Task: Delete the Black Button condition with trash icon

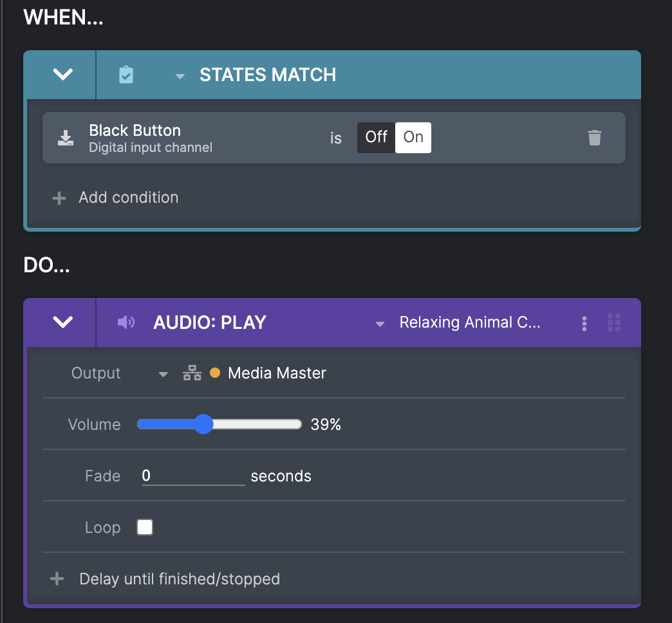Action: coord(594,138)
